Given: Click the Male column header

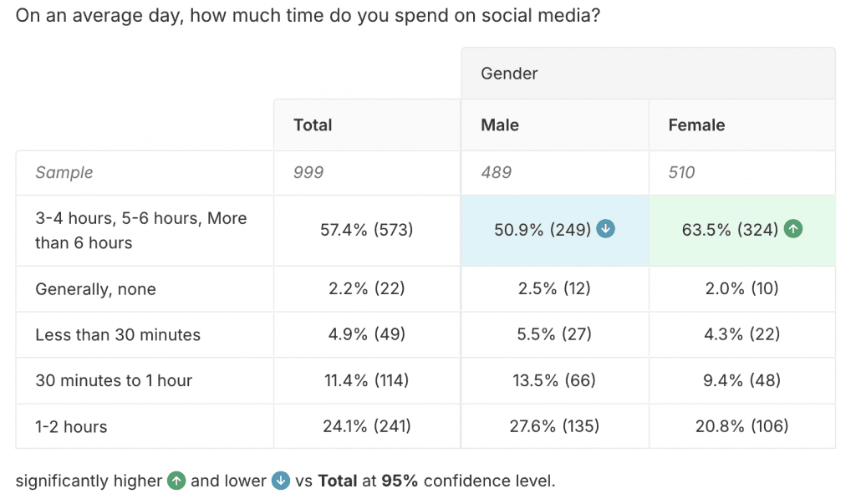Looking at the screenshot, I should tap(500, 125).
